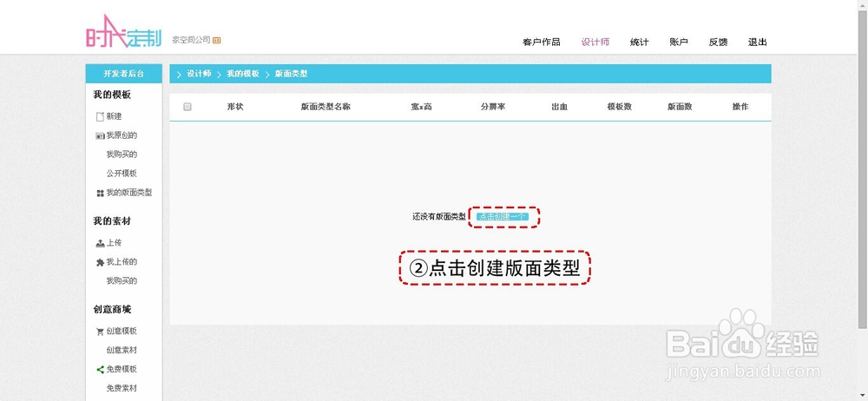The height and width of the screenshot is (401, 868).
Task: Open 反馈 in top navigation
Action: coord(718,42)
